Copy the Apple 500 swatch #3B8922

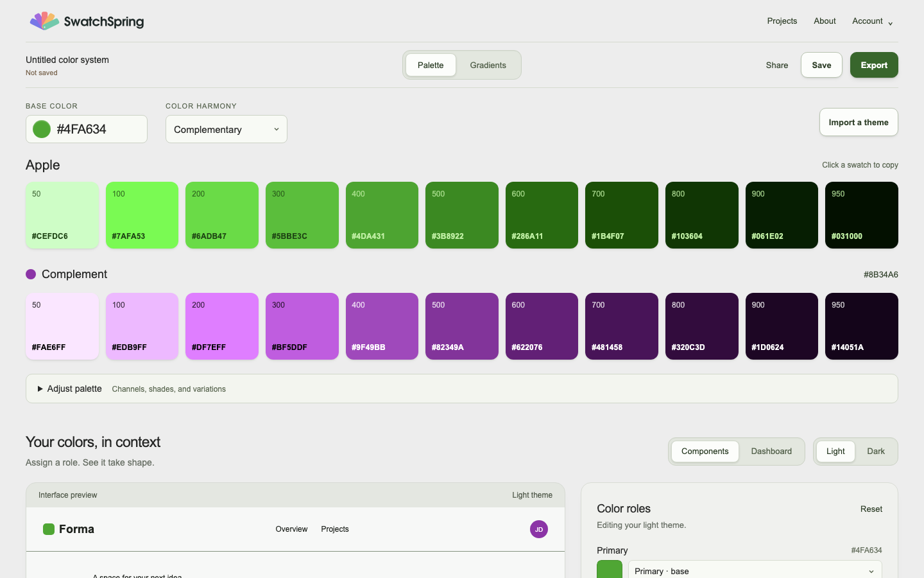(x=462, y=215)
